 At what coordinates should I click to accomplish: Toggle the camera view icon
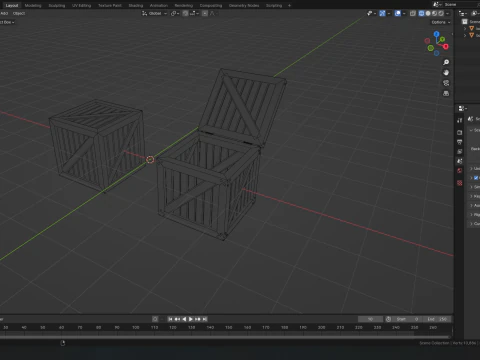click(446, 83)
